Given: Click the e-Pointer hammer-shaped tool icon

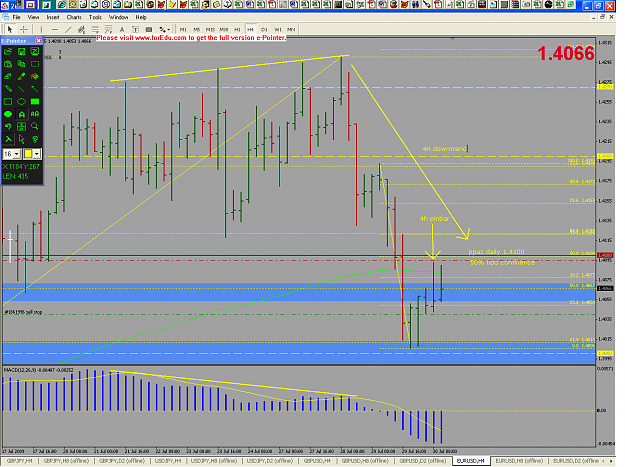Looking at the screenshot, I should coord(8,139).
